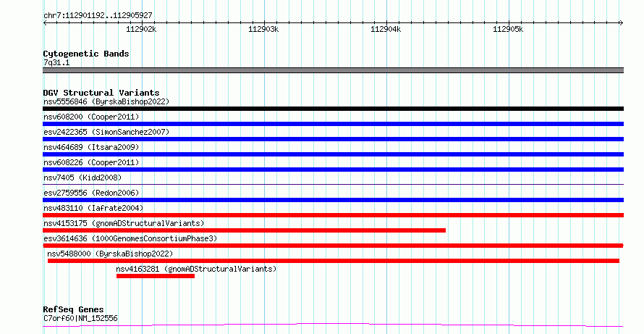Click the blue nsv608200 variant bar
The height and width of the screenshot is (334, 644).
click(x=333, y=124)
